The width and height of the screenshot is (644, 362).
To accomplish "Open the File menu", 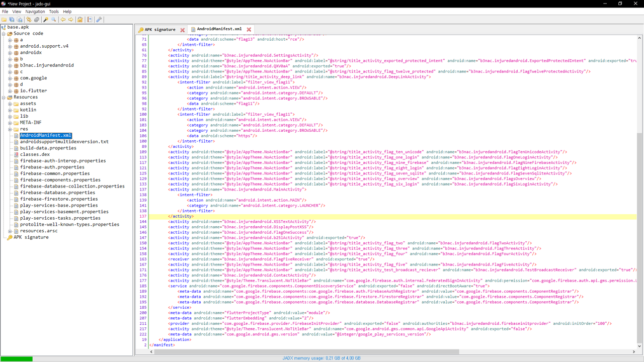I will [5, 12].
